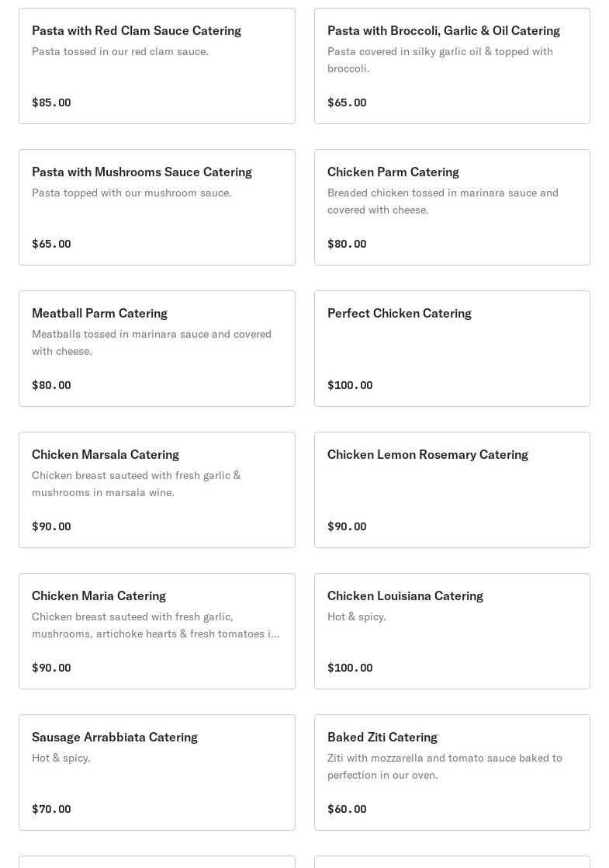This screenshot has width=609, height=868.
Task: Select the Chicken Maria Catering item
Action: [x=157, y=631]
